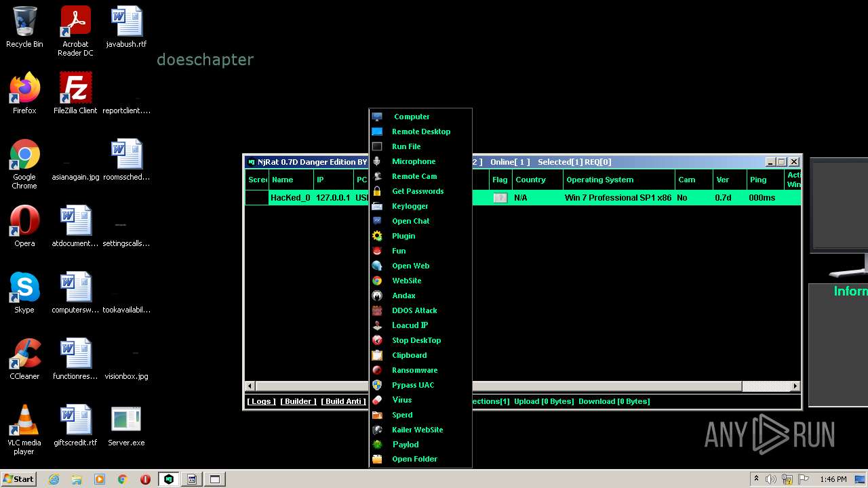Image resolution: width=868 pixels, height=488 pixels.
Task: Click the Loacud IP icon
Action: coord(377,325)
